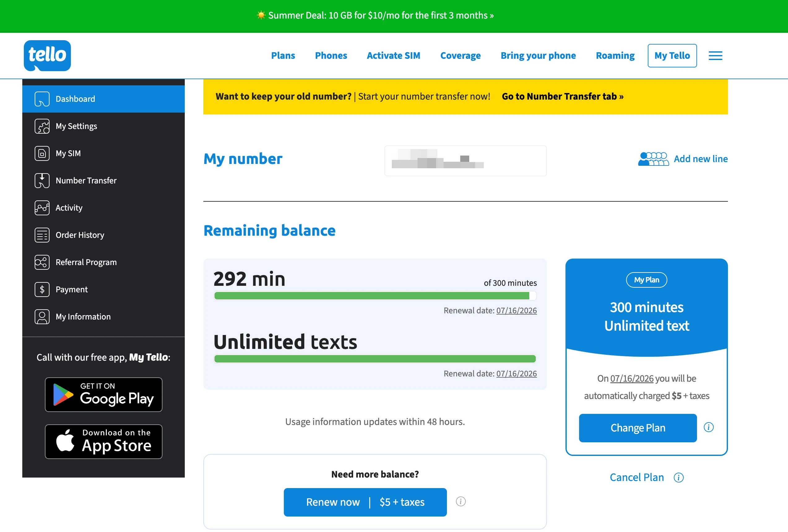
Task: Click the "292 min" balance text
Action: pos(249,279)
